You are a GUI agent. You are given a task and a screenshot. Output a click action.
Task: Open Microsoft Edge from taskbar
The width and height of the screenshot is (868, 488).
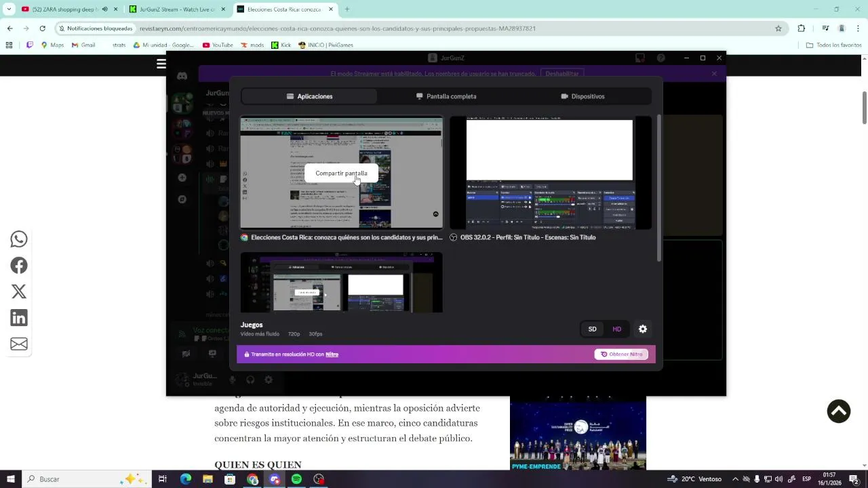point(185,479)
